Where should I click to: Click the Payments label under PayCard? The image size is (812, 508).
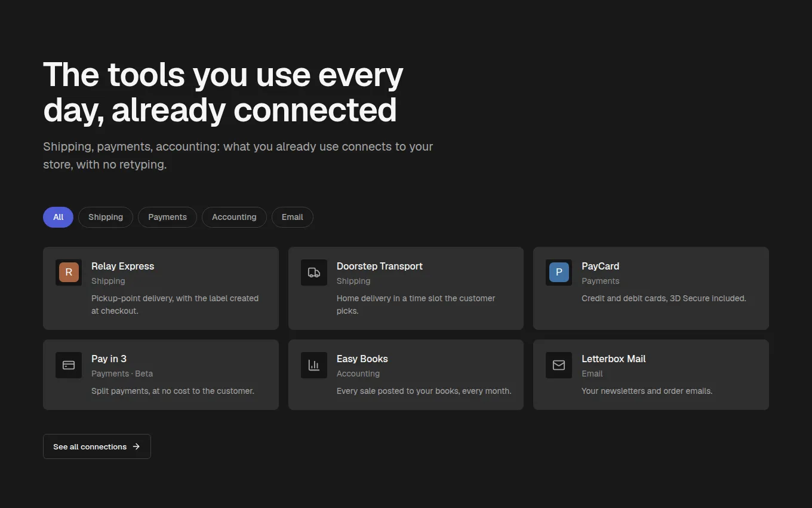pos(601,281)
